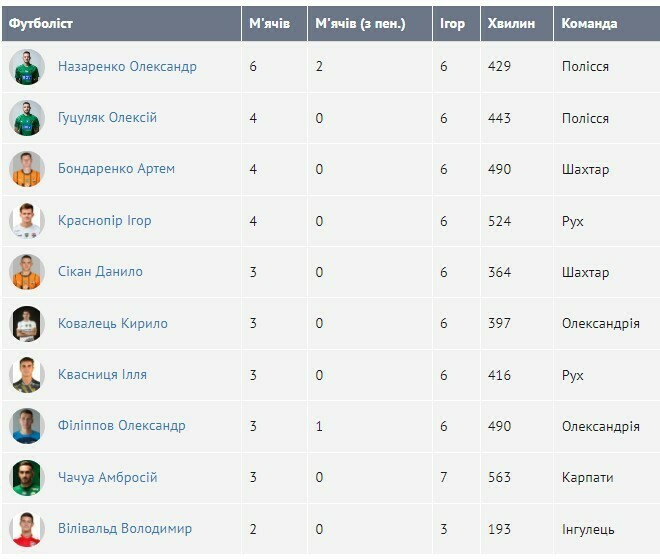This screenshot has height=559, width=660.
Task: Follow the Краснопір Ігор name link
Action: point(104,220)
